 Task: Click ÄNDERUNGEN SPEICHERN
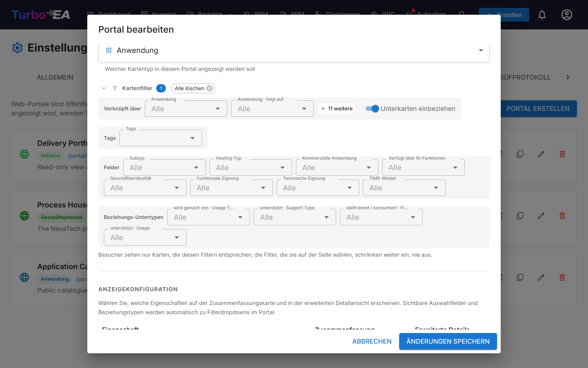[448, 341]
